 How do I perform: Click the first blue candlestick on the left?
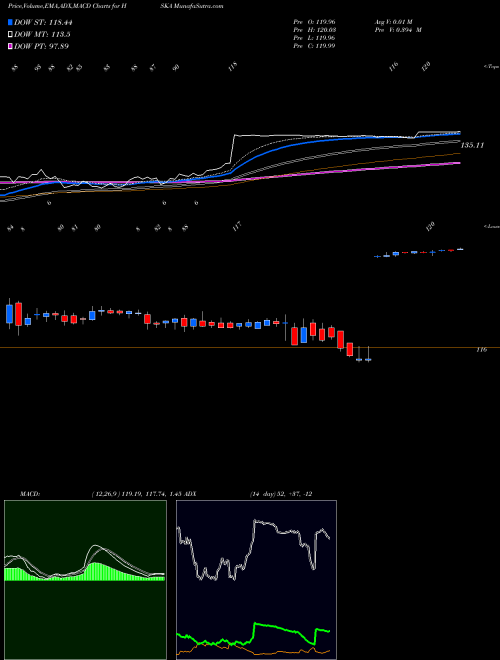pos(9,313)
